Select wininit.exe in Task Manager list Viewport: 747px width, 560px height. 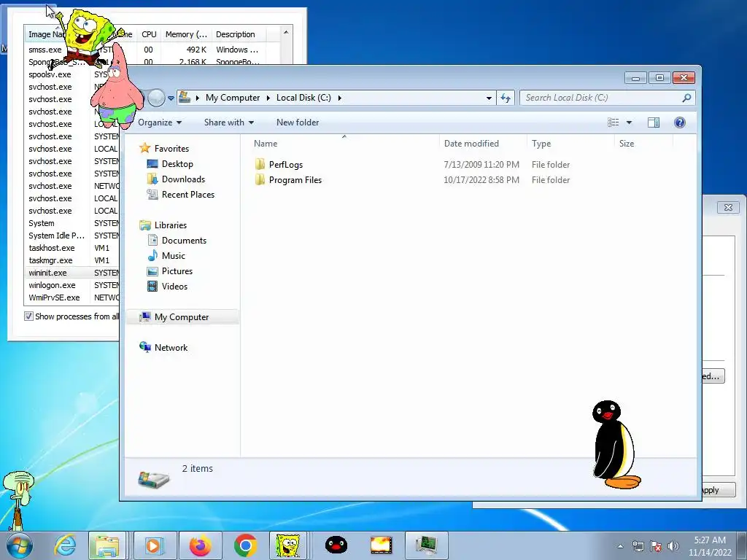coord(71,273)
